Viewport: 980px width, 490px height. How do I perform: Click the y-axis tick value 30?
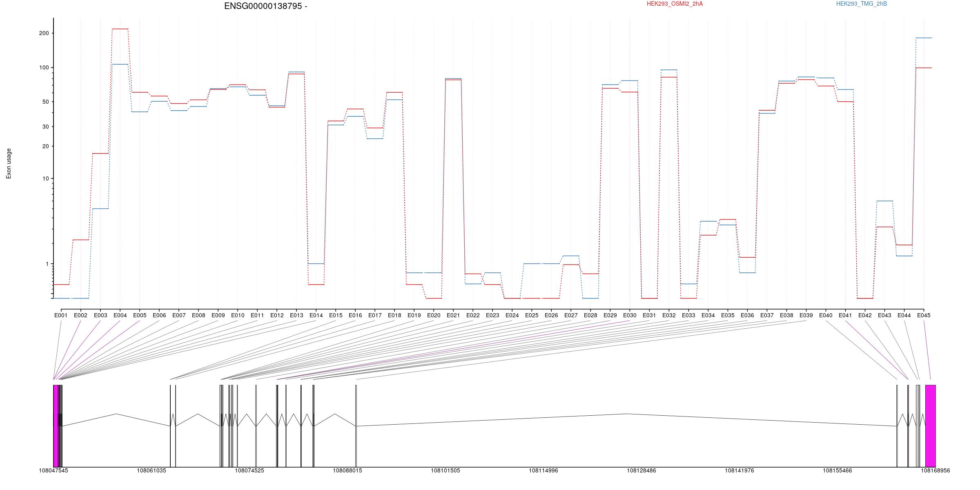(x=45, y=127)
